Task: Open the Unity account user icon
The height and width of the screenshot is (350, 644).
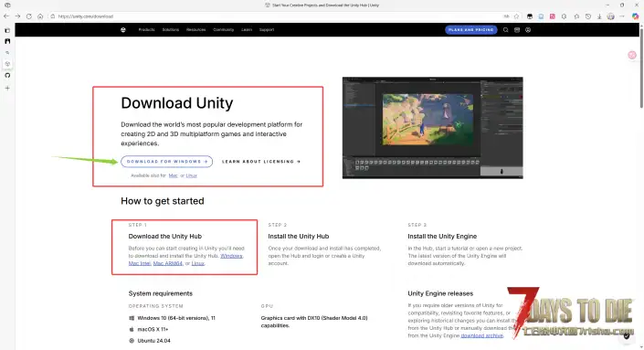Action: [528, 30]
